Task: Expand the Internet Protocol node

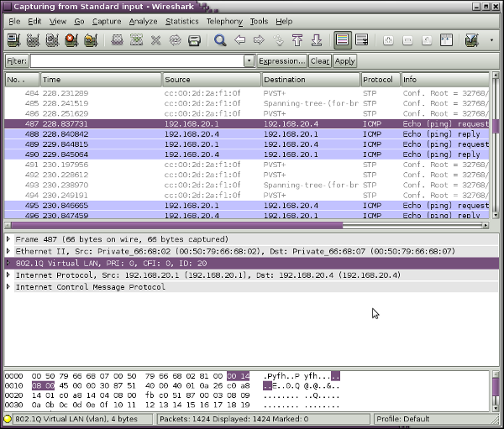Action: (x=8, y=275)
